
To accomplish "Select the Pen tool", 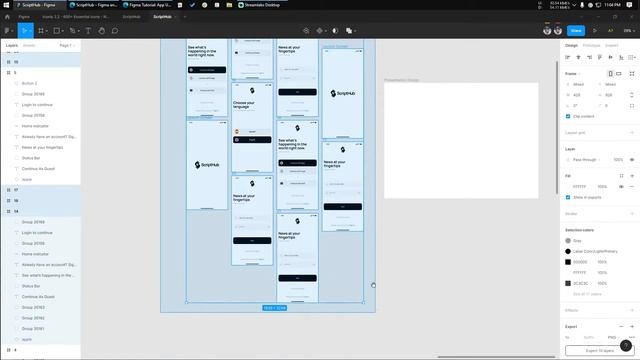I will (72, 31).
